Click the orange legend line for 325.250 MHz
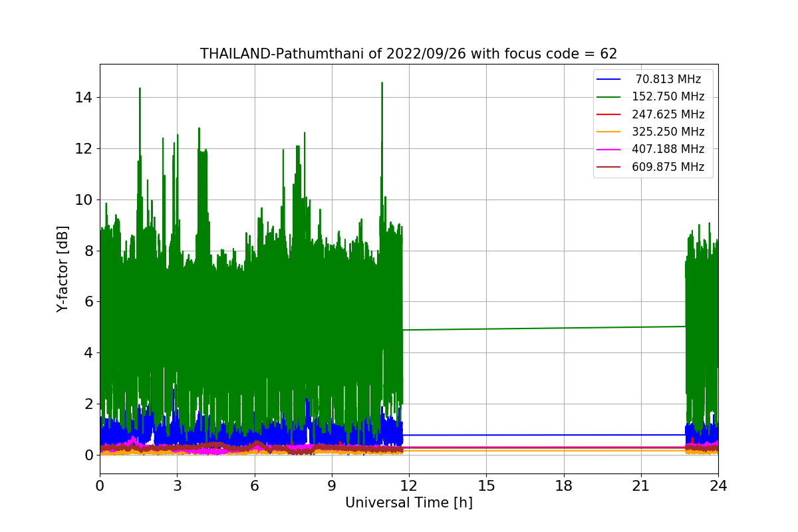This screenshot has width=798, height=532. [608, 132]
